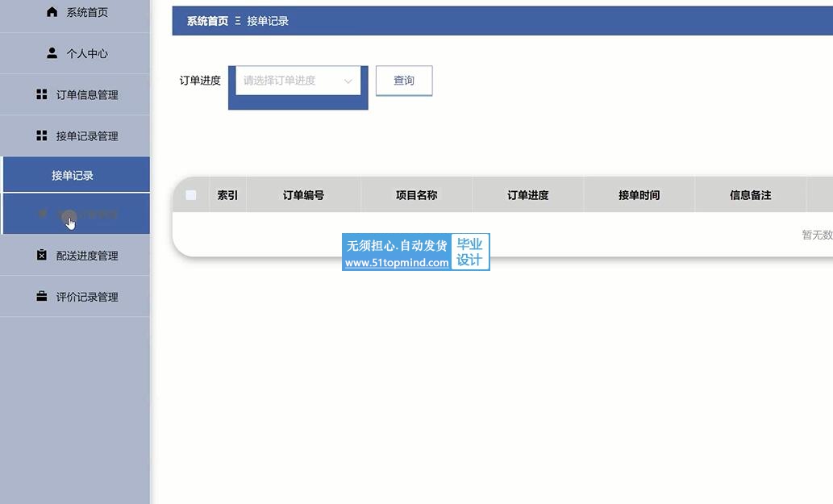Click the person icon beside 个人中心
The height and width of the screenshot is (504, 833).
pos(52,53)
